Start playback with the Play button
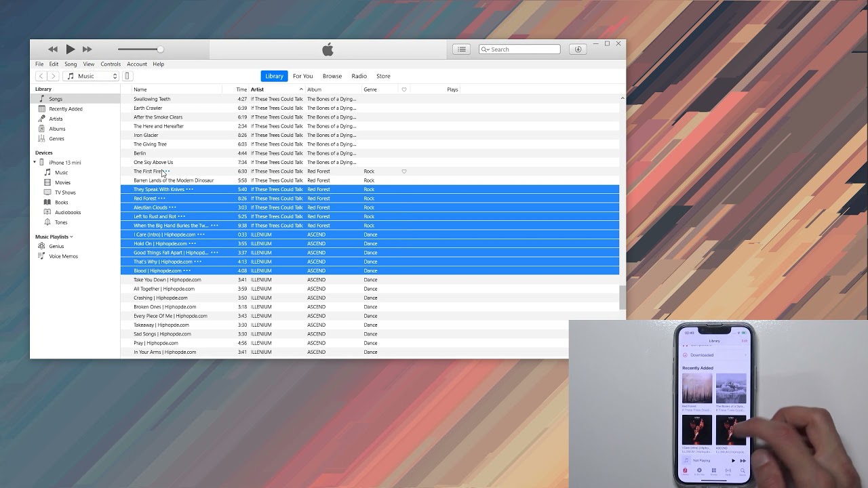Viewport: 868px width, 488px height. pos(71,49)
